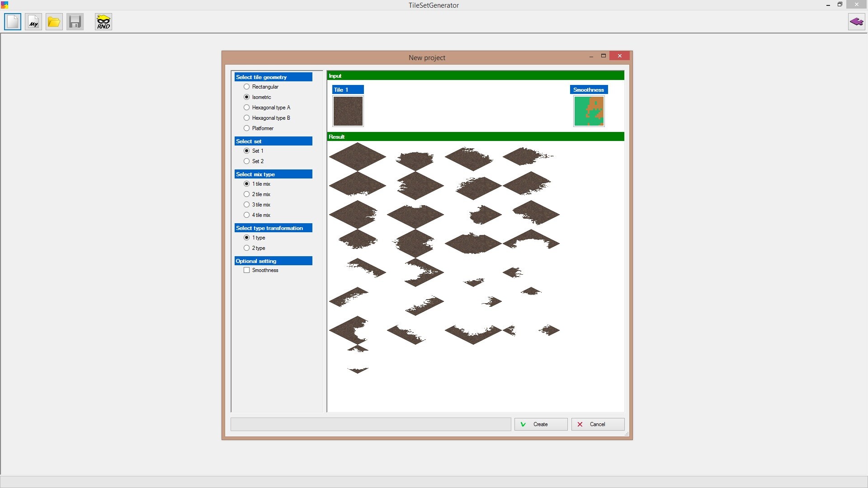Viewport: 868px width, 488px height.
Task: Select Rectangular tile geometry
Action: coord(247,87)
